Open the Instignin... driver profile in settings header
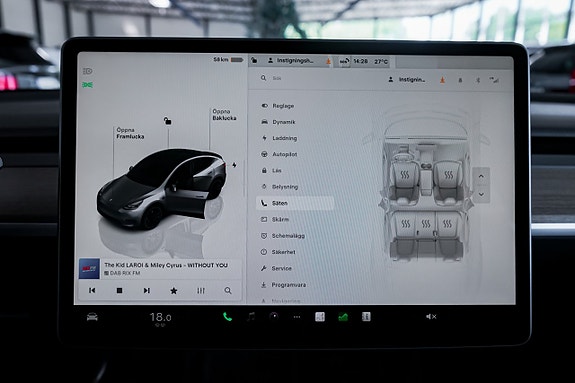The width and height of the screenshot is (575, 383). click(x=407, y=79)
